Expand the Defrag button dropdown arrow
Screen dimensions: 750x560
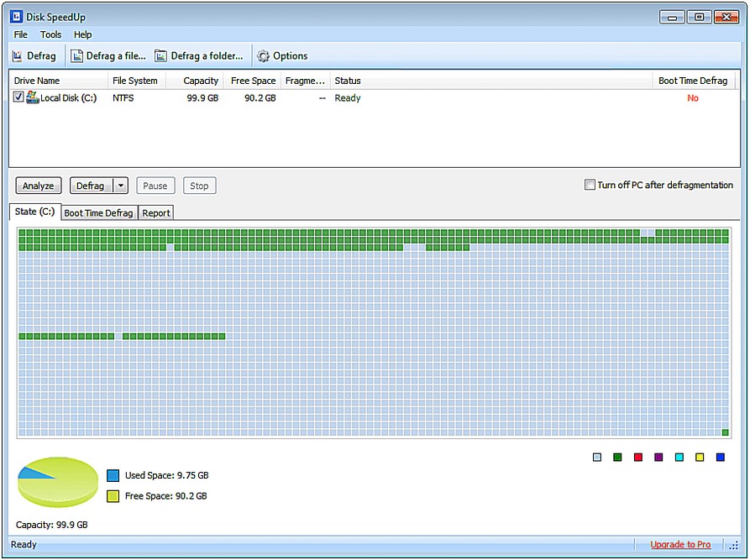121,186
